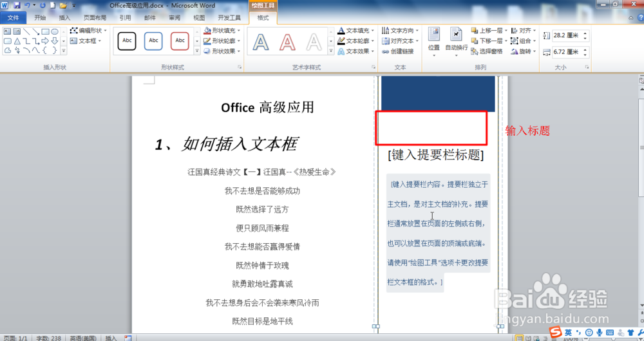Apply the red WordArt A style

tap(287, 42)
